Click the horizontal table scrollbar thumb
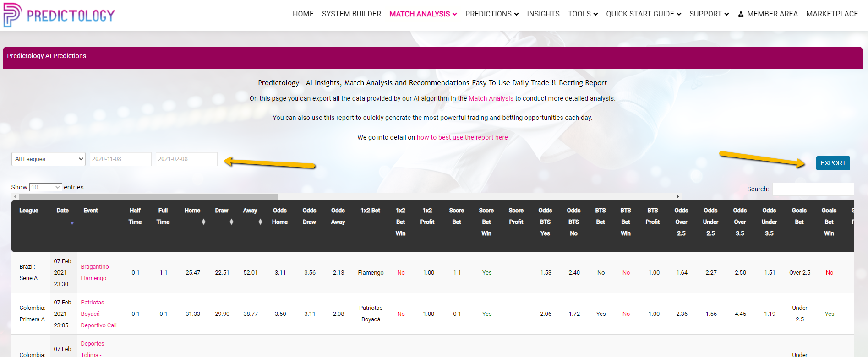This screenshot has height=357, width=868. point(148,197)
